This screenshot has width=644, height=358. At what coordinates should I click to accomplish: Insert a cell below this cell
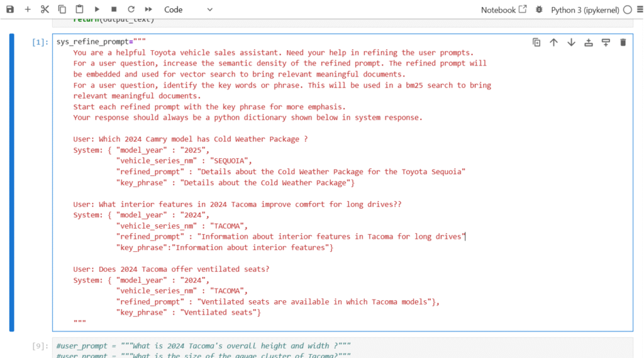click(606, 42)
